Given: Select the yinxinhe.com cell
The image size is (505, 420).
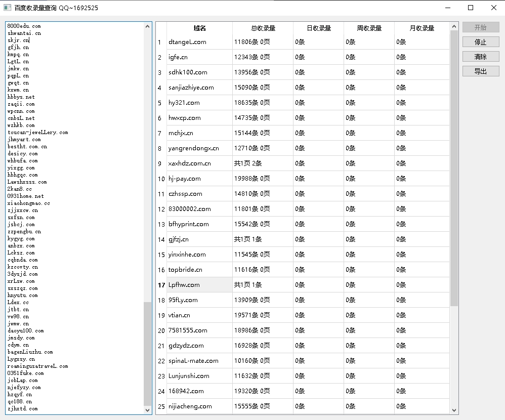Looking at the screenshot, I should (x=199, y=254).
